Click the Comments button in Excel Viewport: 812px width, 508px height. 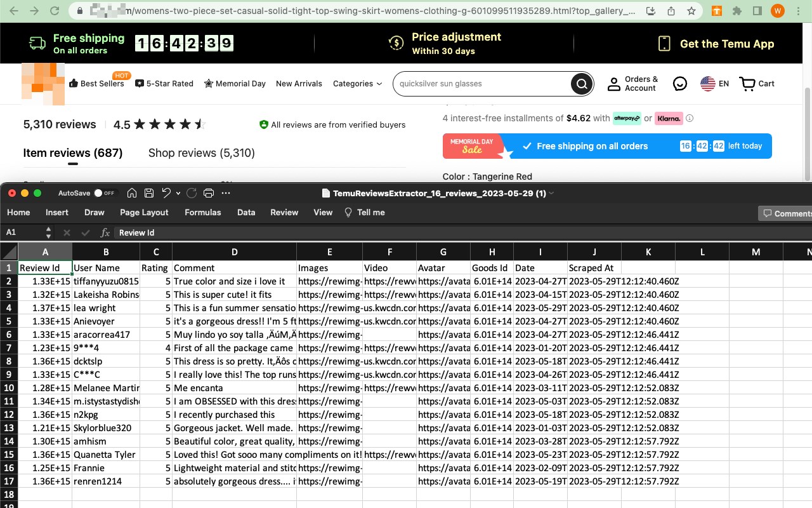pyautogui.click(x=787, y=213)
